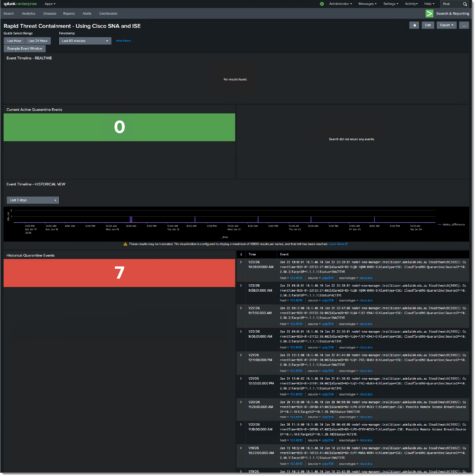
Task: Open the Activity dropdown
Action: 412,4
